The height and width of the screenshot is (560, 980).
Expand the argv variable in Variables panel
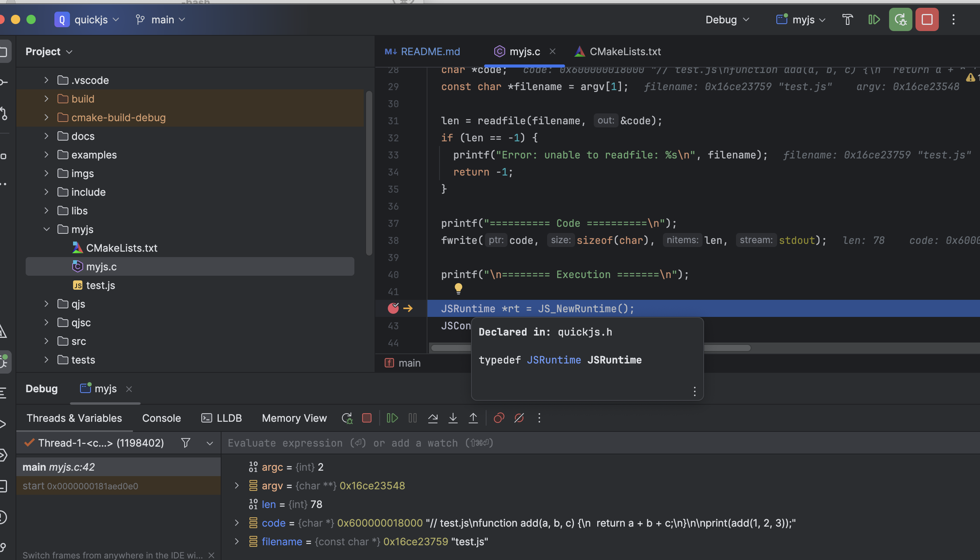pos(235,486)
